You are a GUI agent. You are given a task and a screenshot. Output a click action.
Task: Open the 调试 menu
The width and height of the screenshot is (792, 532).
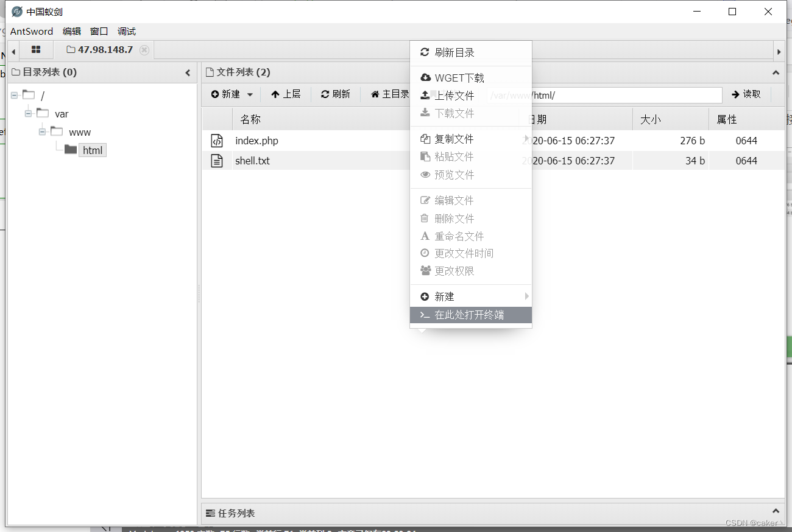[x=127, y=31]
